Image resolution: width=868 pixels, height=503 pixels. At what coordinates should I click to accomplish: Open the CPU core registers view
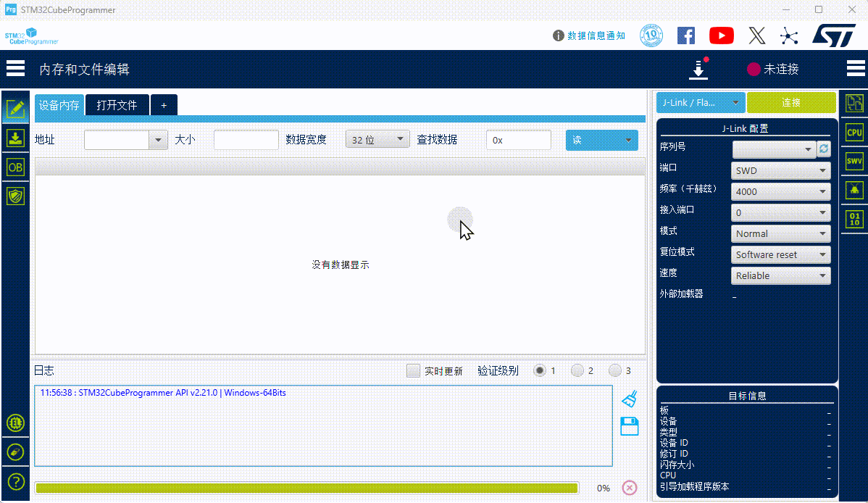(x=854, y=133)
